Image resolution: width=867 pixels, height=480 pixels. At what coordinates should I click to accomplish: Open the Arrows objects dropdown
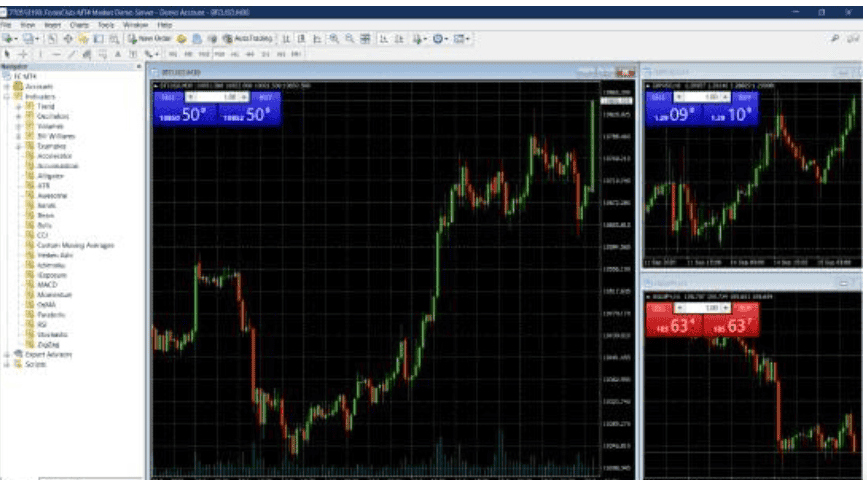[x=151, y=54]
